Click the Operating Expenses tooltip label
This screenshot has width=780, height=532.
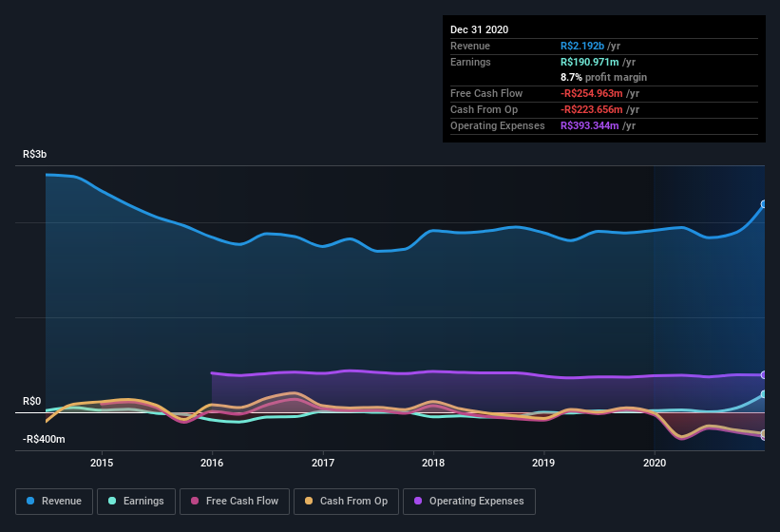pyautogui.click(x=497, y=125)
